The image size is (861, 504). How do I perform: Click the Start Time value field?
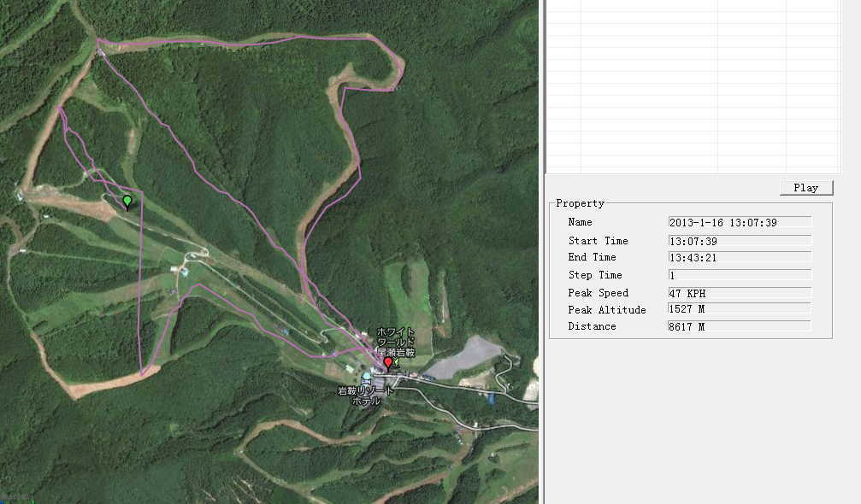click(x=739, y=241)
